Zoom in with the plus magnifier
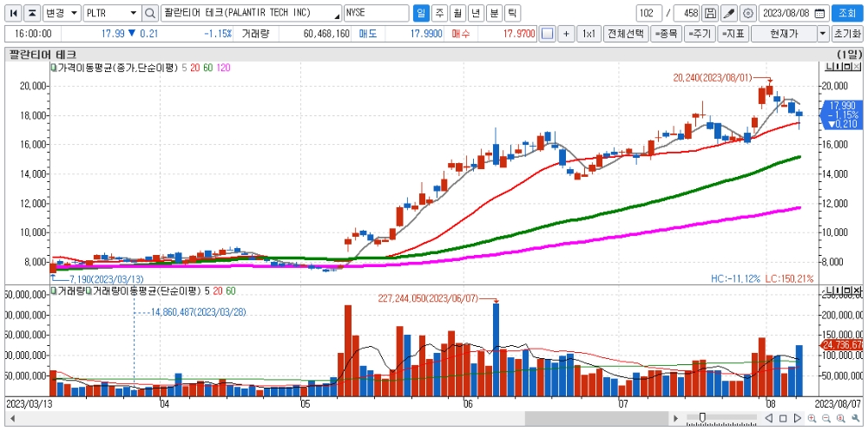This screenshot has width=868, height=431. pos(812,418)
